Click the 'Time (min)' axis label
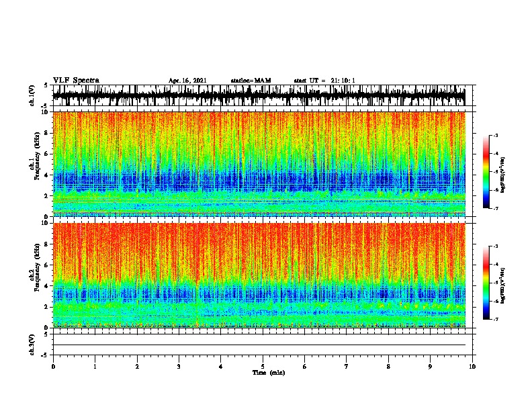This screenshot has height=411, width=532. [x=269, y=373]
